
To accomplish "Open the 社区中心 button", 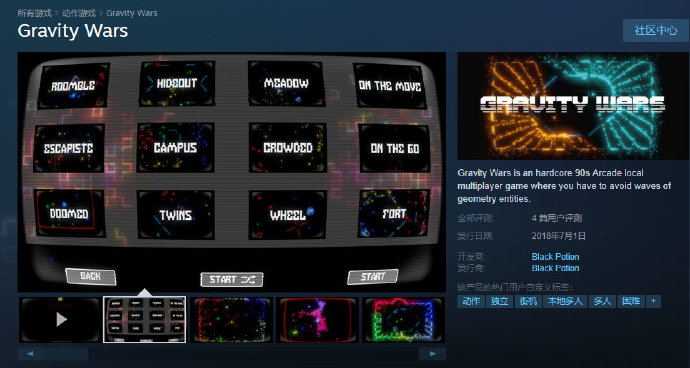I will [656, 30].
